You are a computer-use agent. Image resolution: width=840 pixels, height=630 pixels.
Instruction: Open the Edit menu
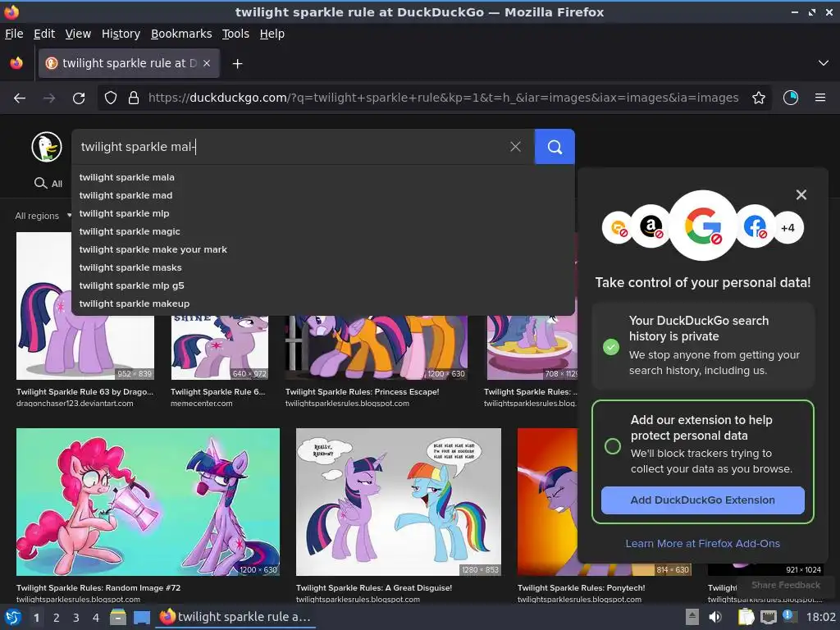point(44,34)
